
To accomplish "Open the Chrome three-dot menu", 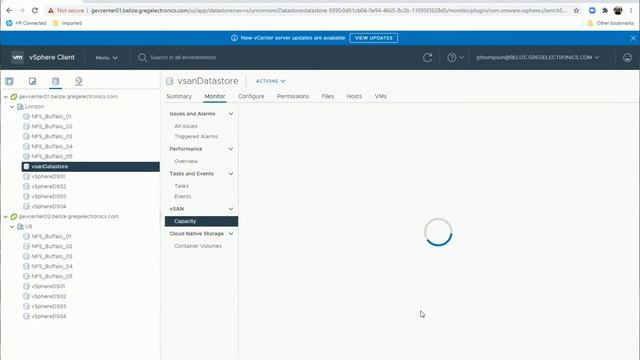I will point(631,10).
